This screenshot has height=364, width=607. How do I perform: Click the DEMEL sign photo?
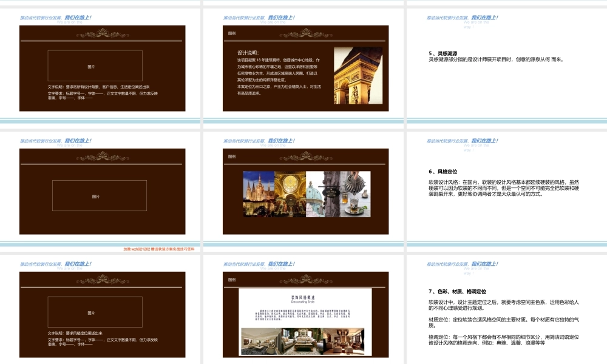point(332,194)
